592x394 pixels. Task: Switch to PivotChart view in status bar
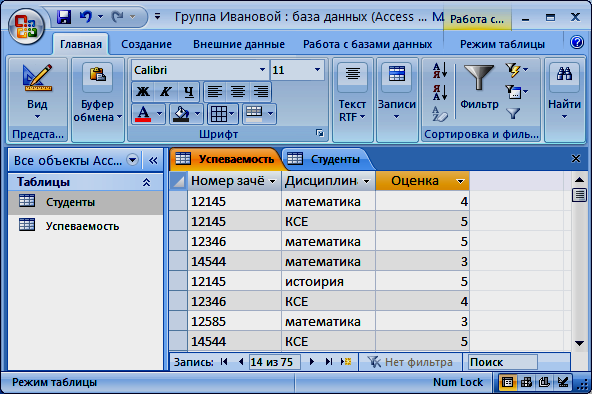(x=544, y=382)
